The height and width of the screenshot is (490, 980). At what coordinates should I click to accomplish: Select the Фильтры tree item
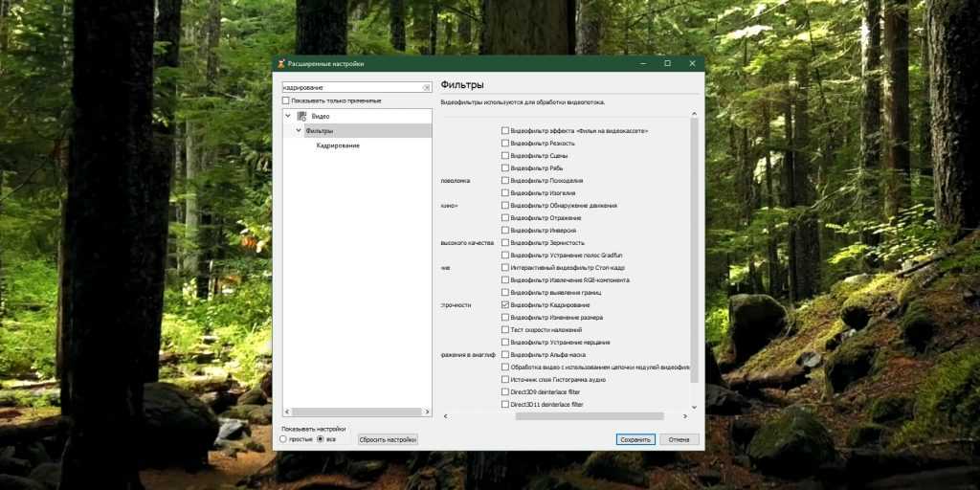pos(320,130)
